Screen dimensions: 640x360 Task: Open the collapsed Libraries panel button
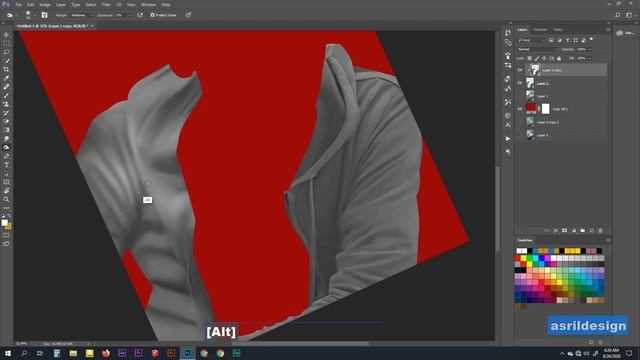[625, 33]
